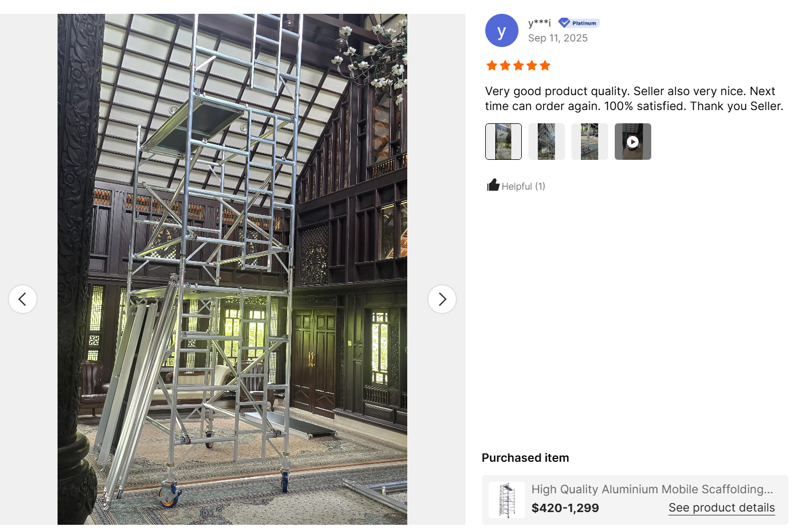The image size is (799, 532).
Task: Click the five-star rating row
Action: point(518,66)
